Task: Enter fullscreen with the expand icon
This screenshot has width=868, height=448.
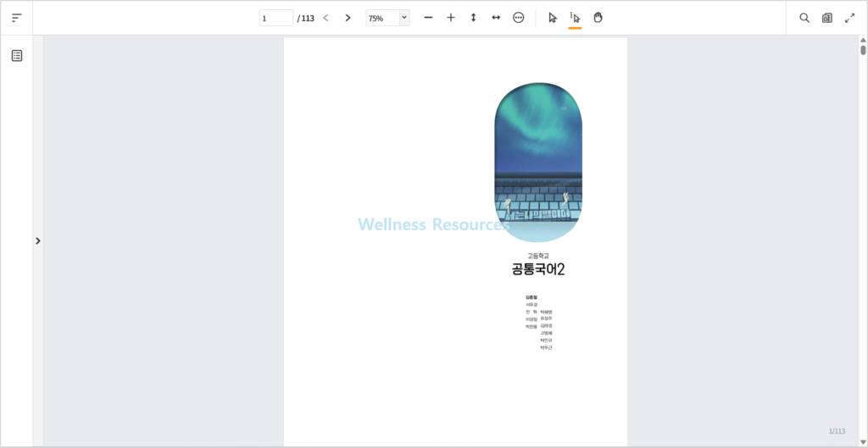Action: tap(849, 18)
